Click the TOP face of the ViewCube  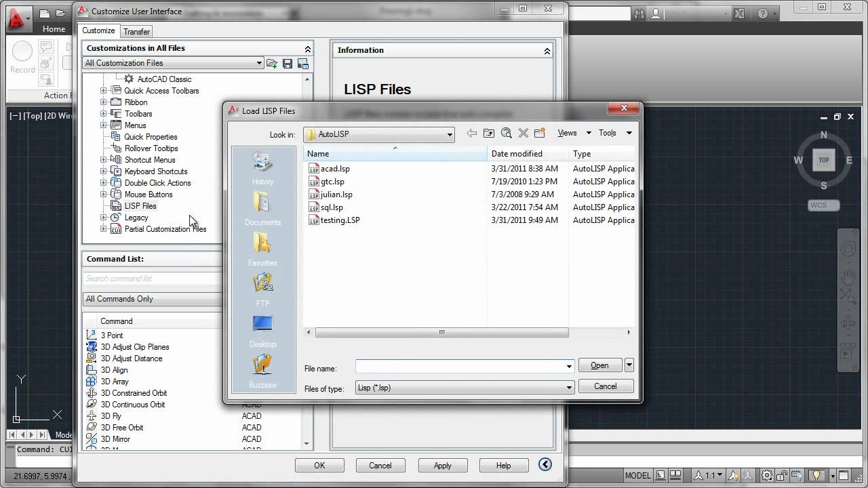[x=824, y=161]
